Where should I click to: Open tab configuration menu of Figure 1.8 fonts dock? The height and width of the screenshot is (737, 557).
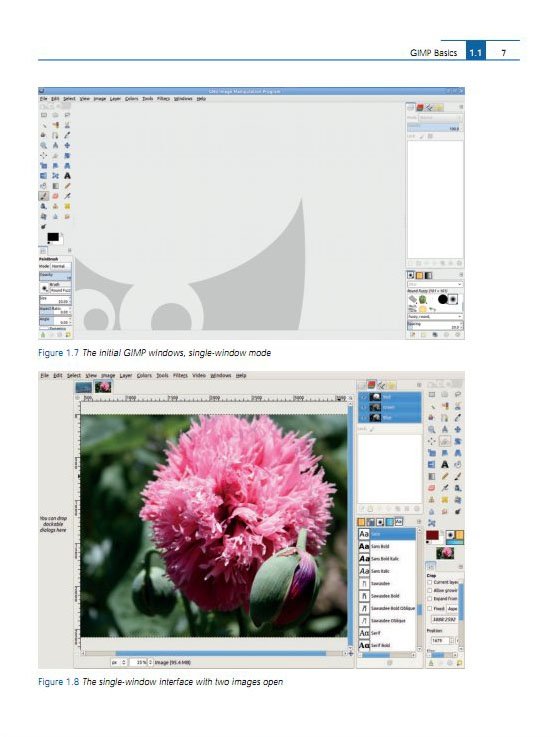pos(418,522)
